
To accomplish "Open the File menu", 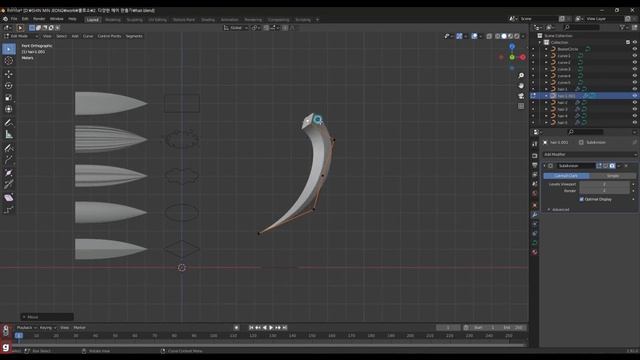I will coord(14,19).
